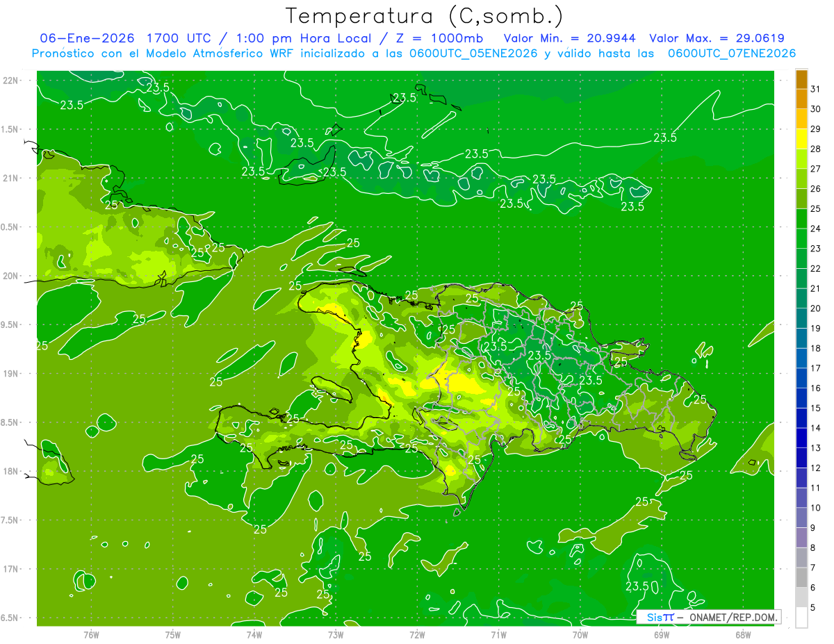Image resolution: width=834 pixels, height=644 pixels.
Task: Click "Valor Max. = 29.0619" readout
Action: (x=717, y=38)
